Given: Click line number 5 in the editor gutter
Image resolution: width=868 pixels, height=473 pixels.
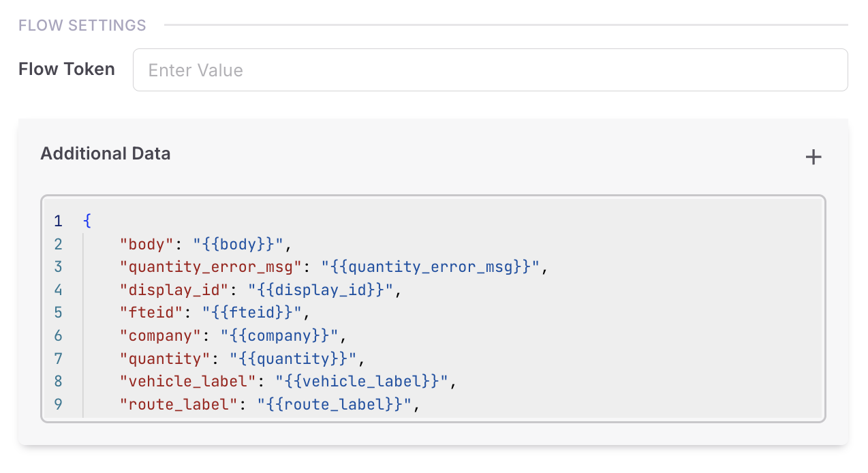Looking at the screenshot, I should [58, 313].
